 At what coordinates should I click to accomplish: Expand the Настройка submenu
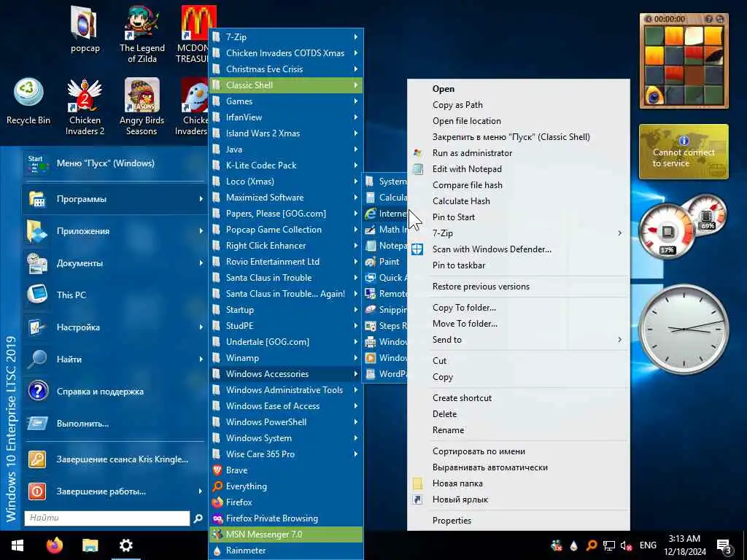(x=113, y=327)
